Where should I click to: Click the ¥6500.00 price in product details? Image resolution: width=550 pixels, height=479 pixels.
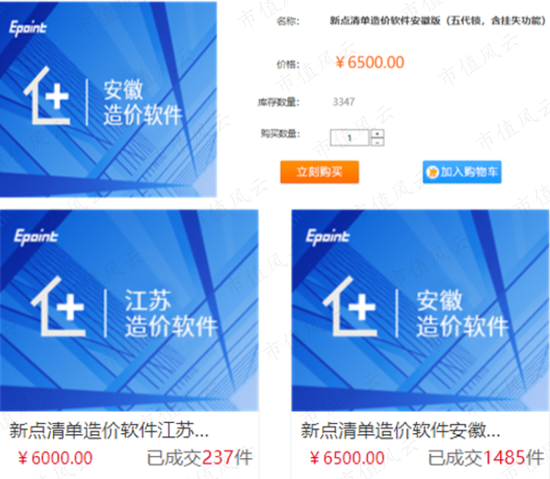[x=370, y=62]
